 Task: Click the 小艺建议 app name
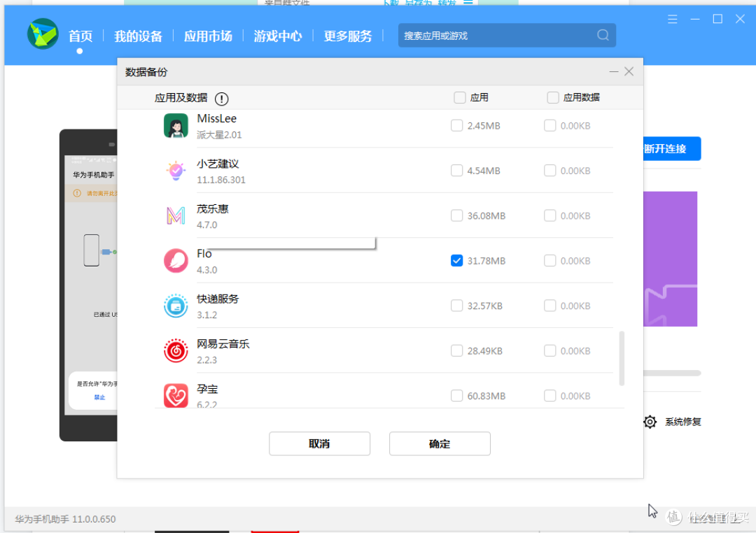point(218,164)
